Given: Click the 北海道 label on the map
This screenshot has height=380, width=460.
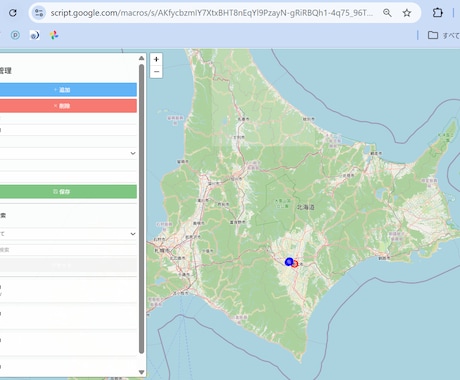Looking at the screenshot, I should (x=306, y=207).
